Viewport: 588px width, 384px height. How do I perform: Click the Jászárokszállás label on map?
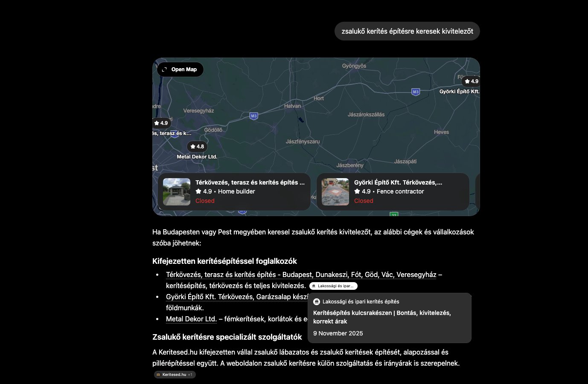point(366,115)
